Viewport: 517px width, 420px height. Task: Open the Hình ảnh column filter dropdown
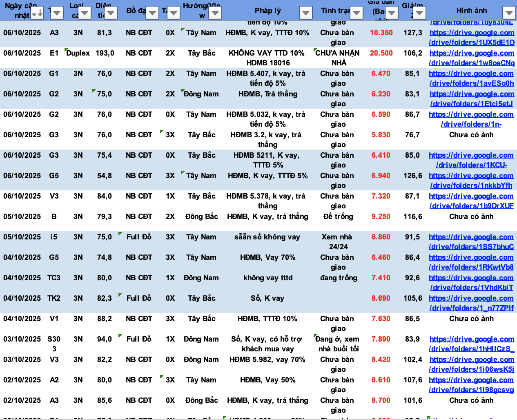coord(509,13)
